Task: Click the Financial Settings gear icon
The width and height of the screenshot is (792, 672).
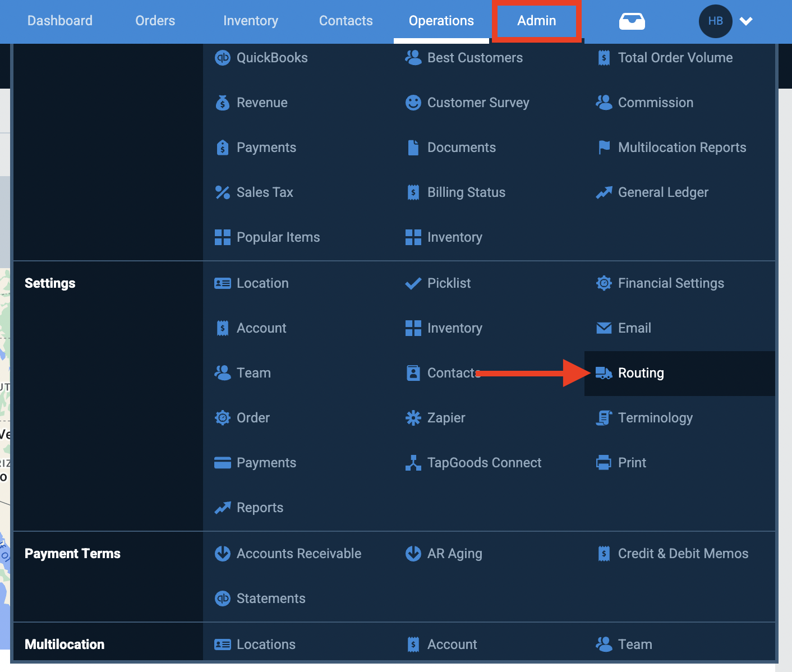Action: click(x=604, y=283)
